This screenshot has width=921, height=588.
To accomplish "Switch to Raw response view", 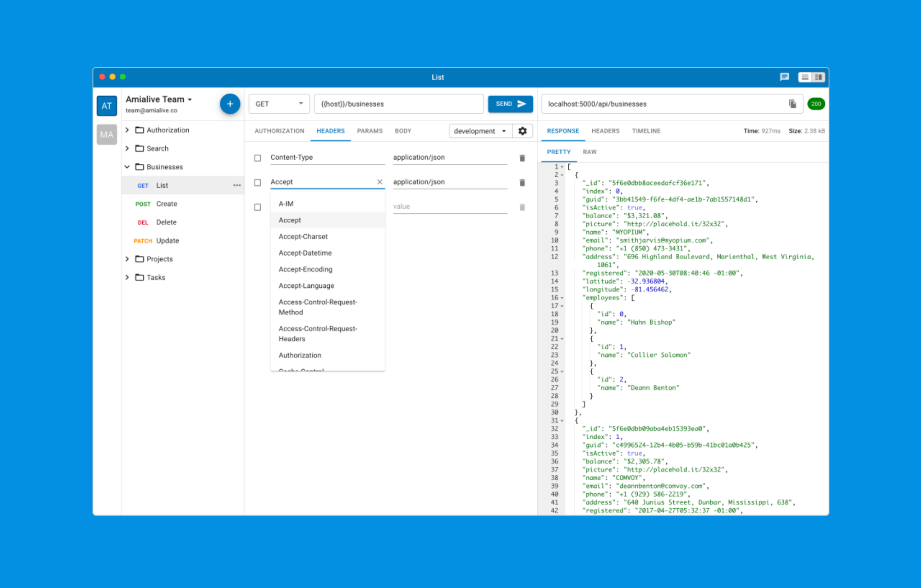I will [589, 152].
